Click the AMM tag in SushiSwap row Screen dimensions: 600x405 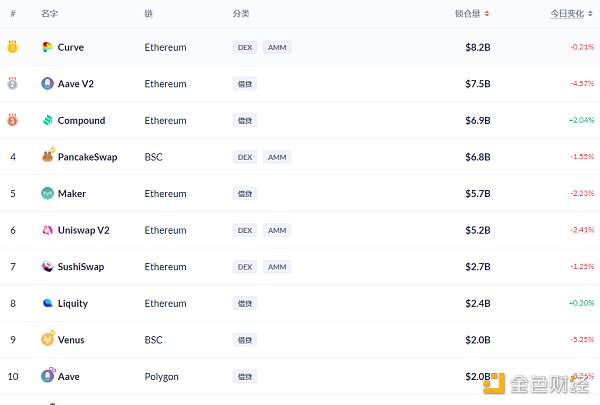(x=277, y=267)
